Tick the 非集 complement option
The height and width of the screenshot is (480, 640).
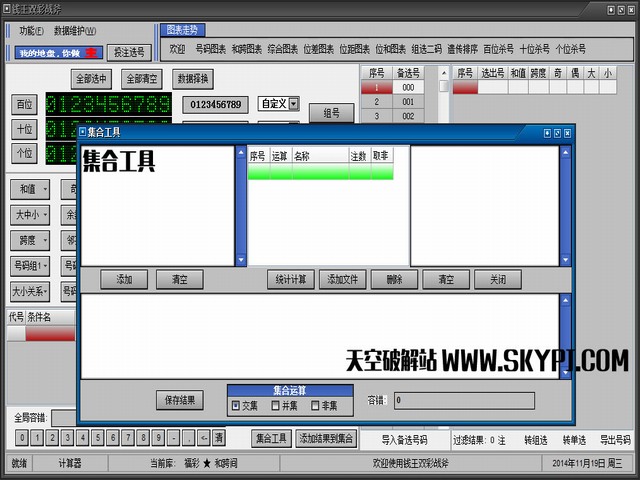pyautogui.click(x=316, y=405)
